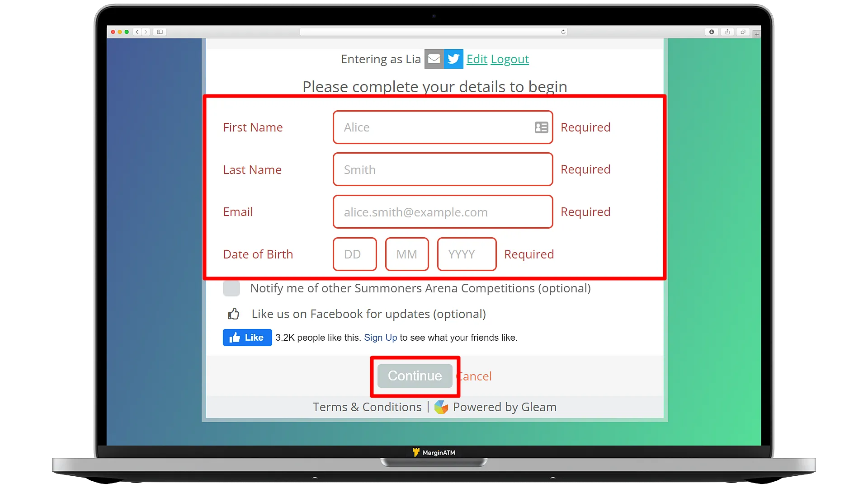Click the Sign Up link on Facebook widget
The height and width of the screenshot is (488, 868).
tap(380, 337)
